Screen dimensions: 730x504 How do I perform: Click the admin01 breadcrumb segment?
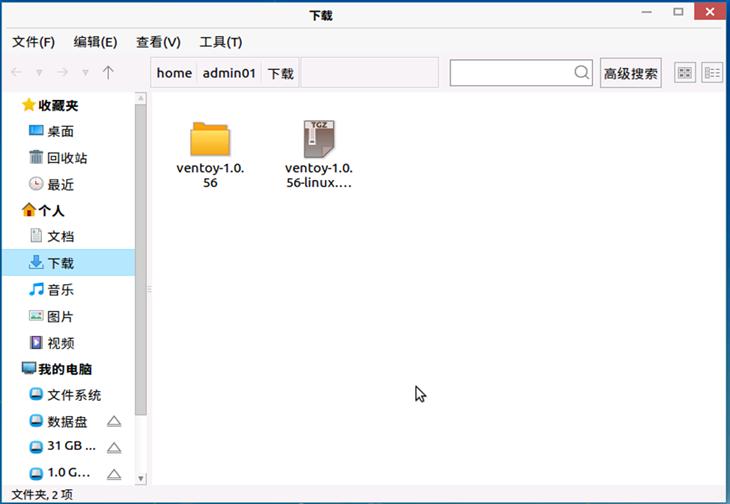(x=229, y=73)
